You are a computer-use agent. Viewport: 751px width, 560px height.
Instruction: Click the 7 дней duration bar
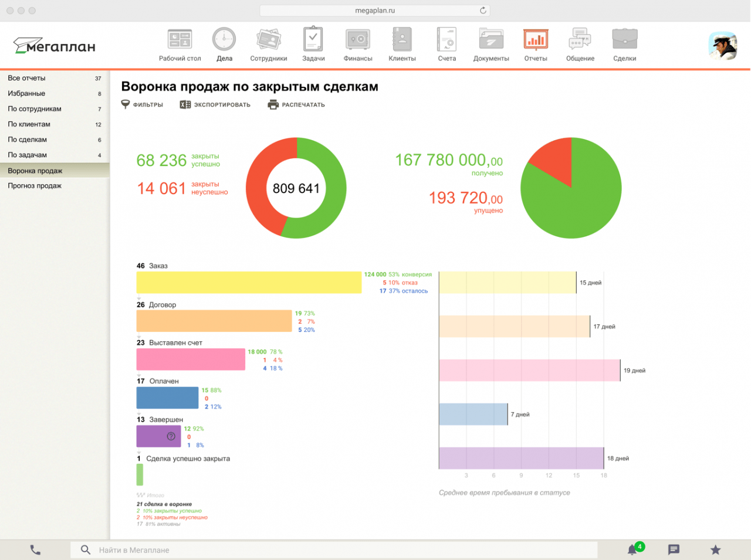[473, 415]
